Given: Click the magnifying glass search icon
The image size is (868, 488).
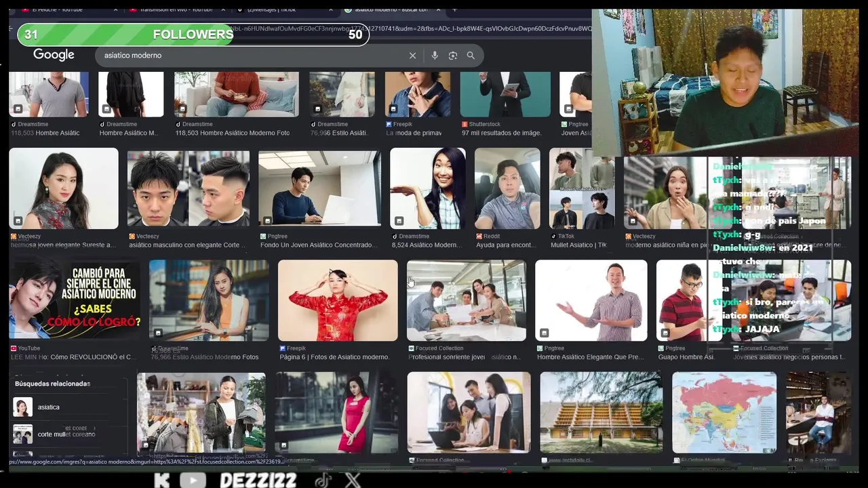Looking at the screenshot, I should [471, 56].
